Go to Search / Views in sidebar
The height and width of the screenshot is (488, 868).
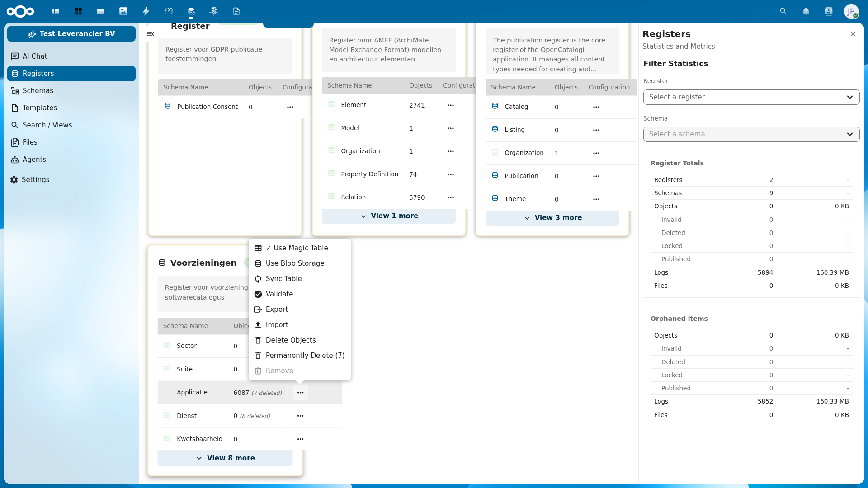coord(47,125)
